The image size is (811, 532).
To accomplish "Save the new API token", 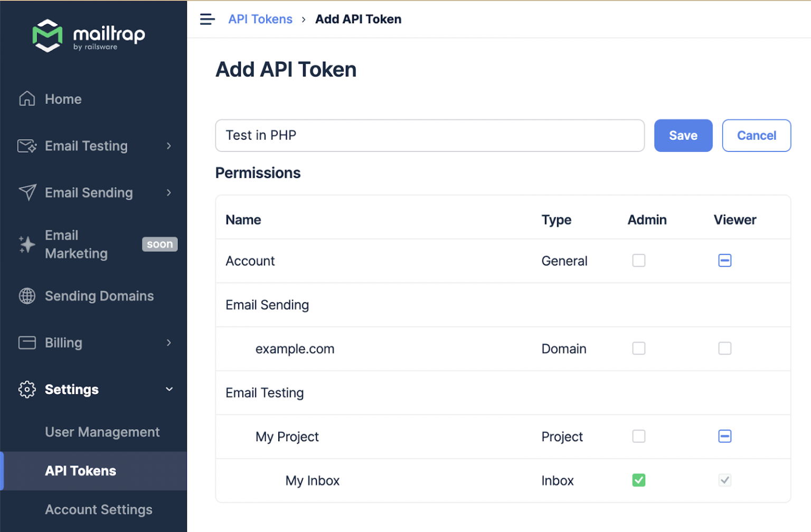I will click(683, 136).
